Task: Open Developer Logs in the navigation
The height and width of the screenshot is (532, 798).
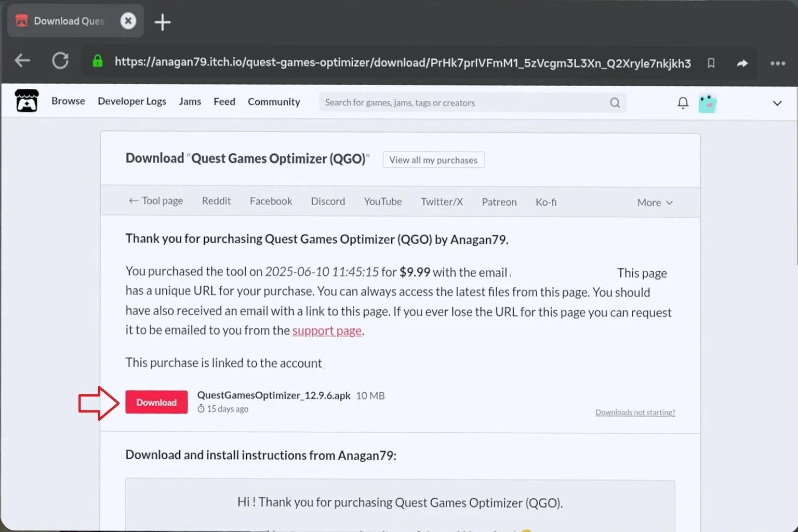Action: pyautogui.click(x=132, y=102)
